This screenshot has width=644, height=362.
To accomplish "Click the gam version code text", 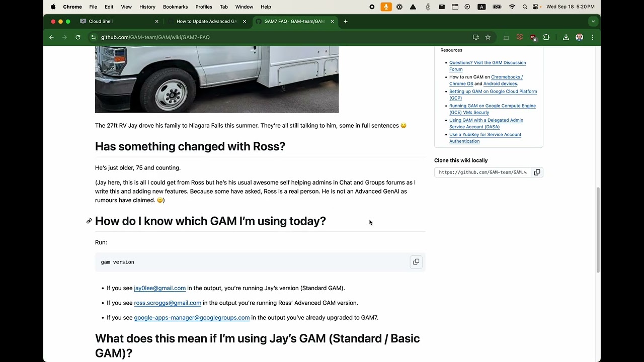I will 117,262.
